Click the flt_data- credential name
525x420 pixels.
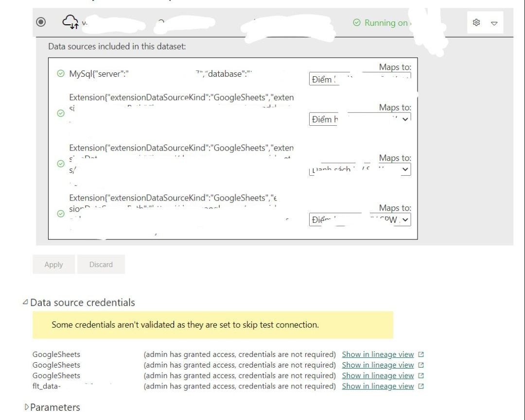point(47,386)
